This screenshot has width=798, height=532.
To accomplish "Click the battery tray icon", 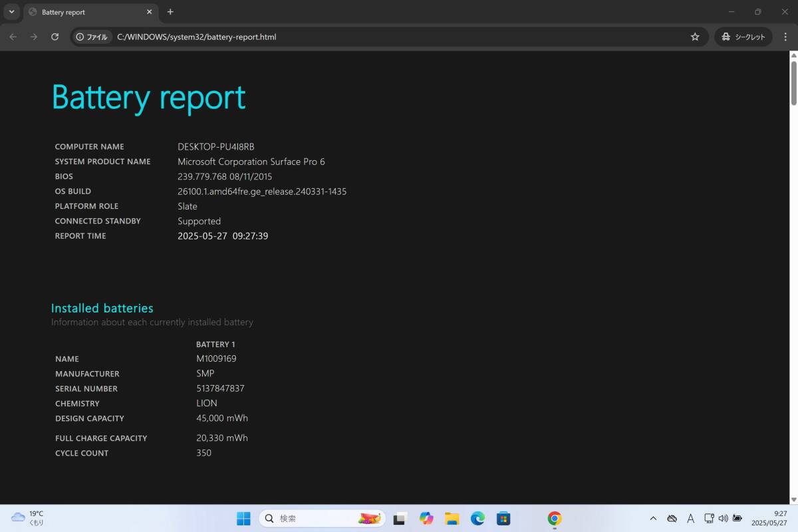I will point(737,518).
